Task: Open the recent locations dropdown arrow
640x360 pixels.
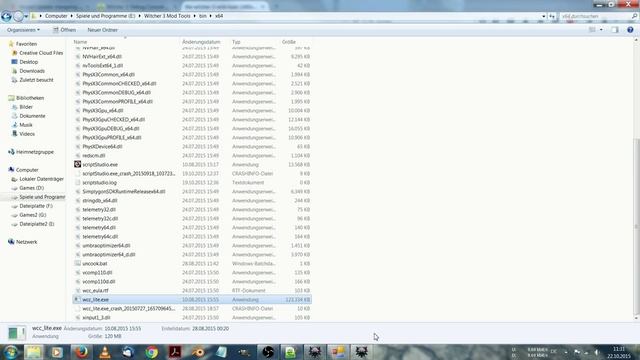Action: pos(26,16)
